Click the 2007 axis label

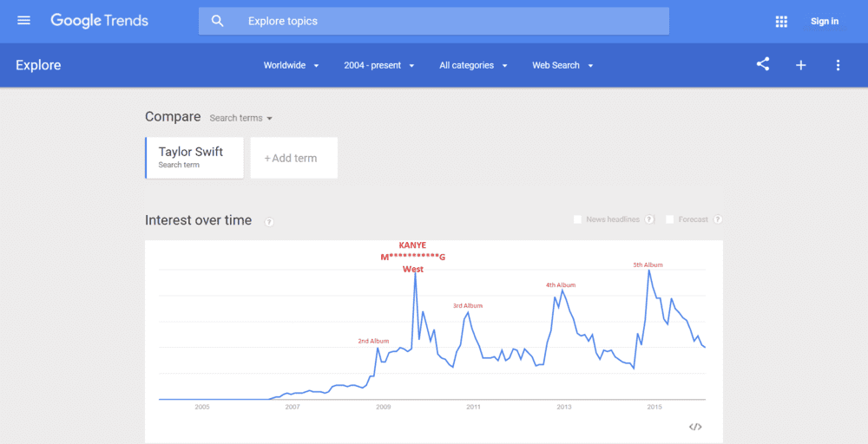(x=293, y=407)
